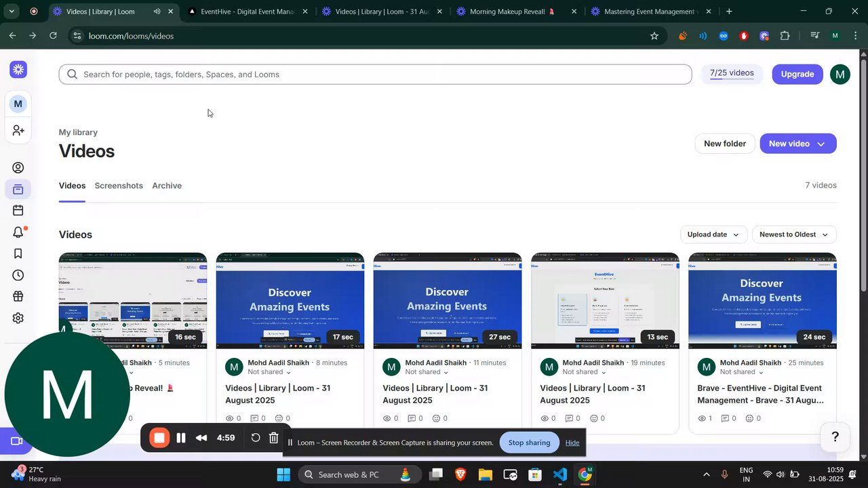Screen dimensions: 868x488
Task: Open the Watch Later bookmark sidebar icon
Action: pos(18,253)
